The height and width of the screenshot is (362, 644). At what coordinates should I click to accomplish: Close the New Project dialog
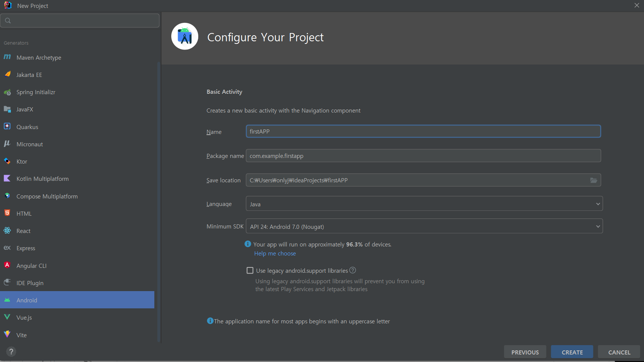point(636,5)
